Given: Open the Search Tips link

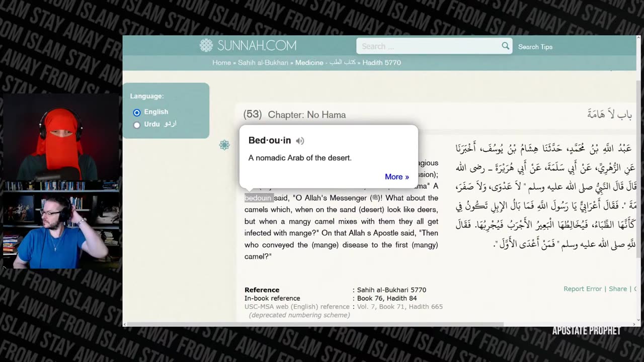Looking at the screenshot, I should pos(535,47).
